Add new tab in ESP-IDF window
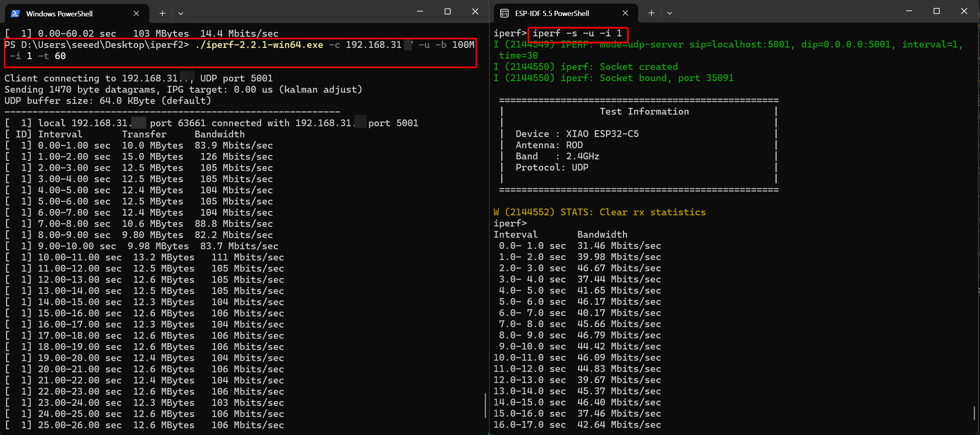980x435 pixels. coord(651,13)
